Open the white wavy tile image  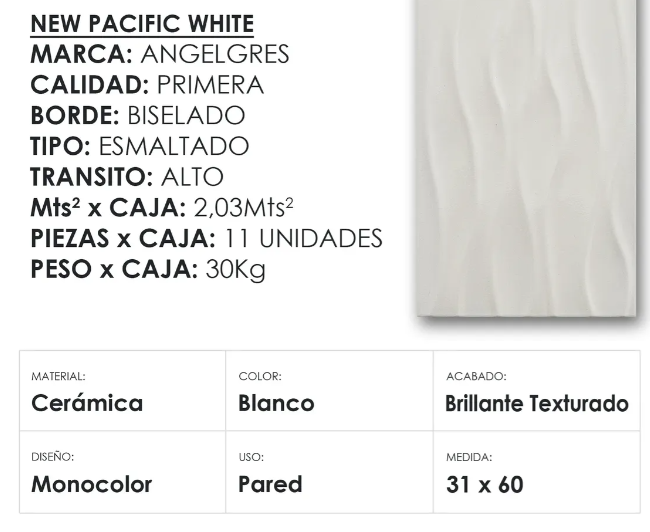(526, 158)
